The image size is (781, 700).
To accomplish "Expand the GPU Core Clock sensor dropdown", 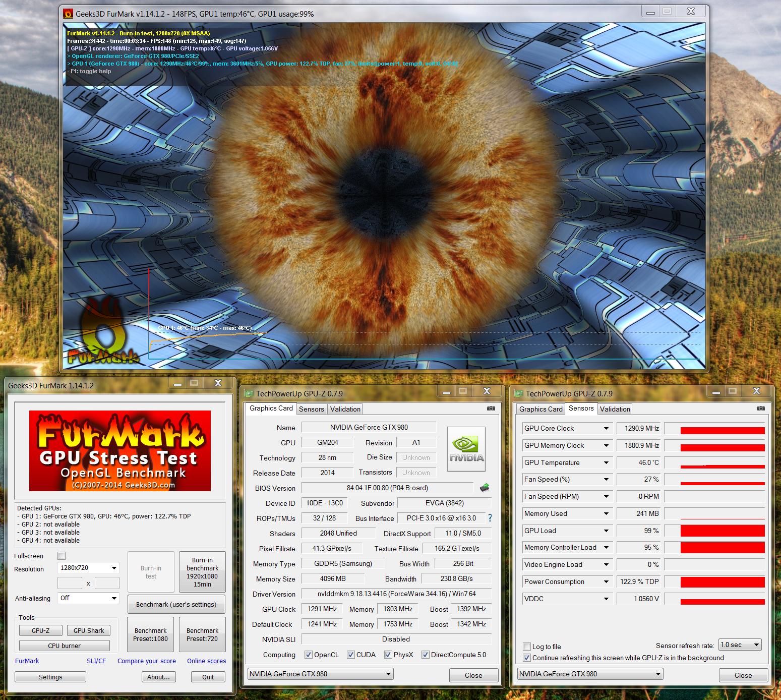I will [606, 429].
